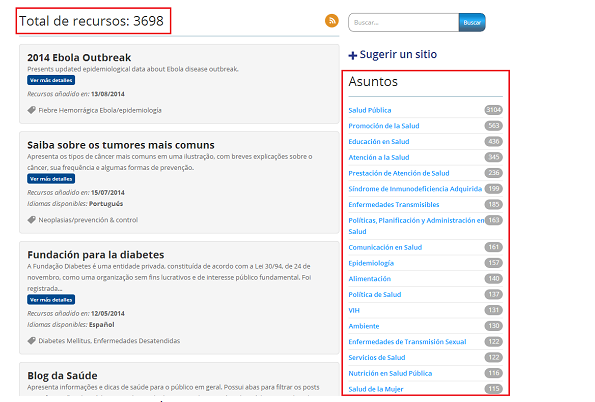Select the Enfermedades Transmisibles subject link

394,205
